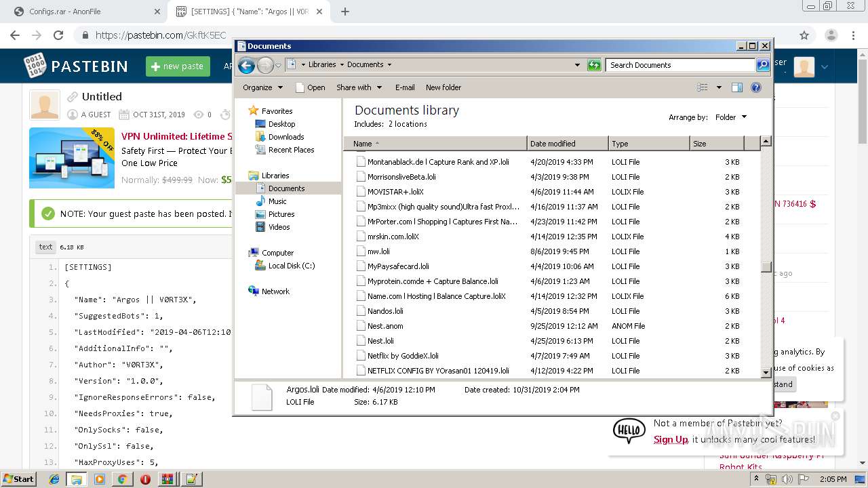Expand the address bar history dropdown
Screen dimensions: 868x488
click(577, 65)
